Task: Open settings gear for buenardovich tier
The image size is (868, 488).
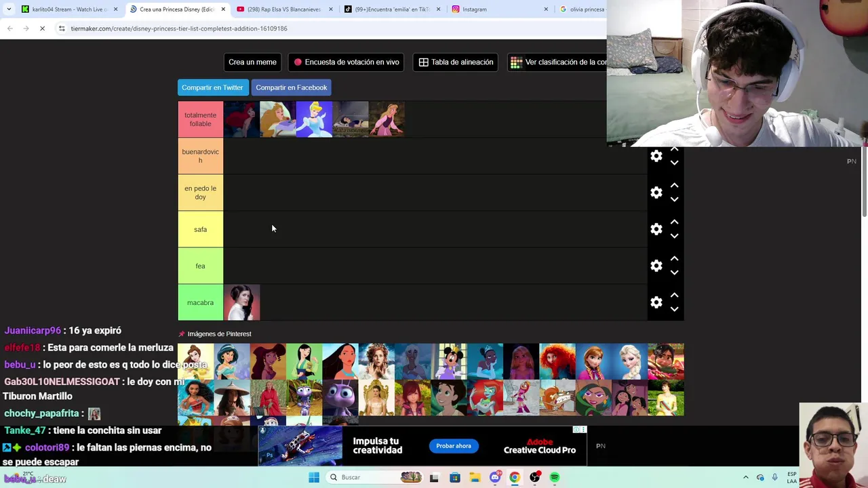Action: [x=656, y=157]
